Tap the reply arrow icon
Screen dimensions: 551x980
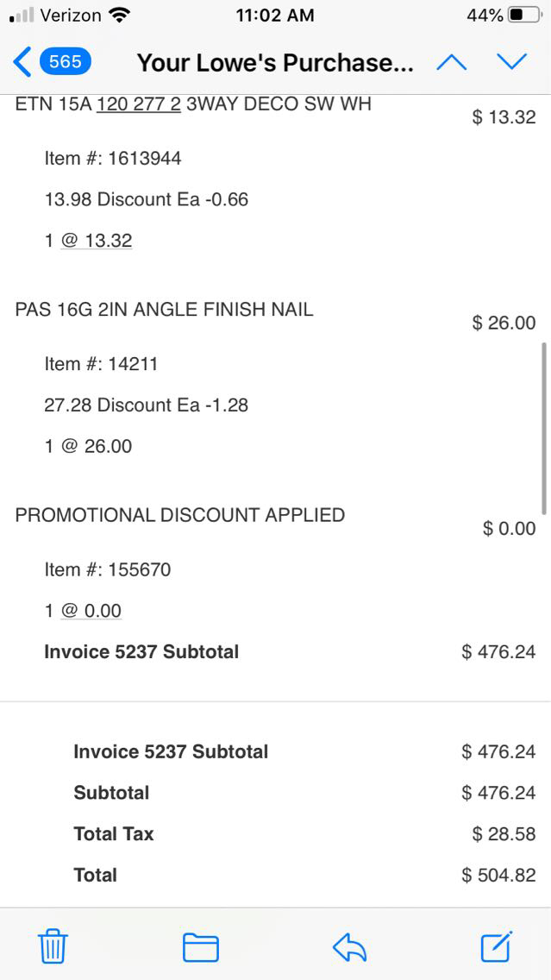click(x=350, y=947)
